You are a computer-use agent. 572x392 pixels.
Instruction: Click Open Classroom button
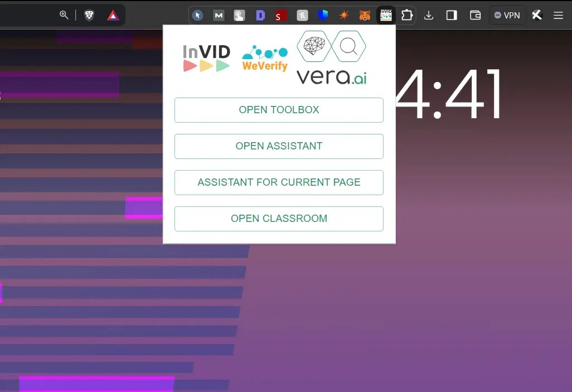(x=279, y=219)
